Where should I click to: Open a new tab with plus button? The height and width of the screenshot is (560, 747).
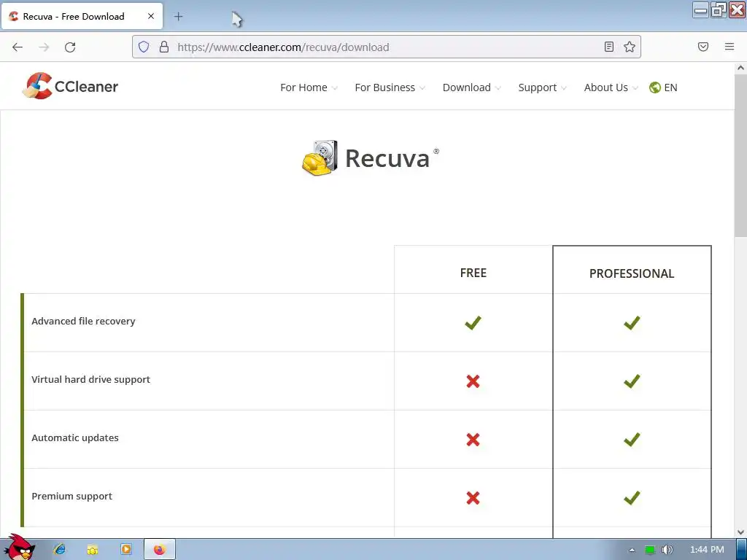[x=178, y=17]
